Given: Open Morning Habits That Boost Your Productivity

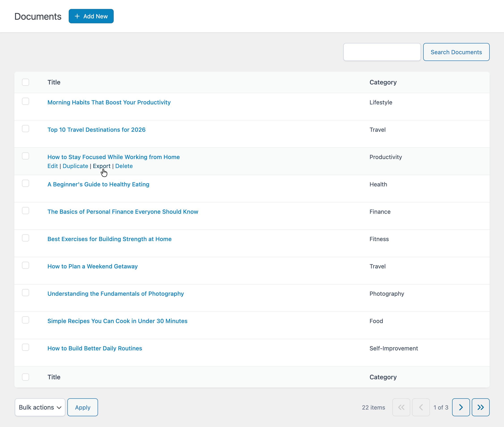Looking at the screenshot, I should 109,102.
